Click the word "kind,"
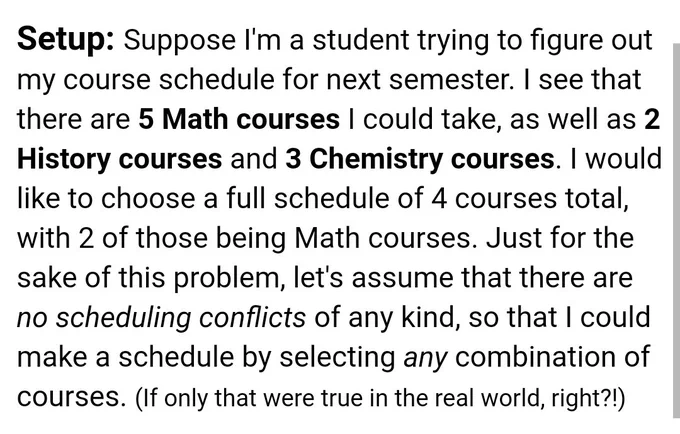Viewport: 680px width, 434px height. coord(431,318)
